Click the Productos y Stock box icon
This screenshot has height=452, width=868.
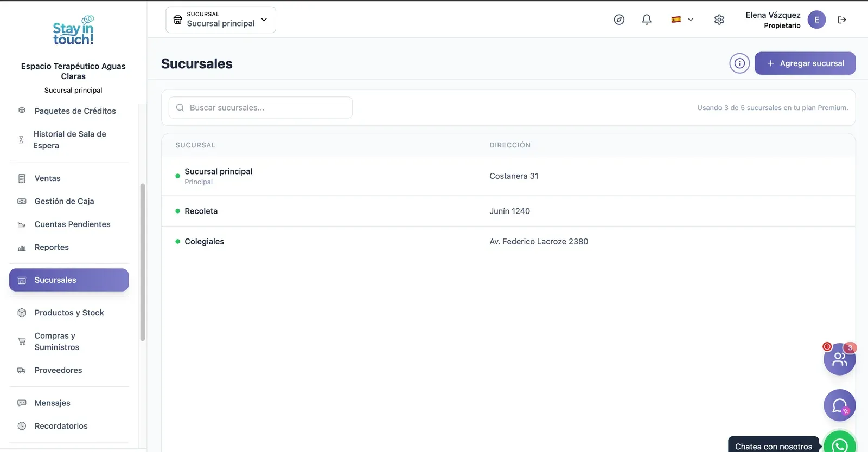[x=22, y=313]
